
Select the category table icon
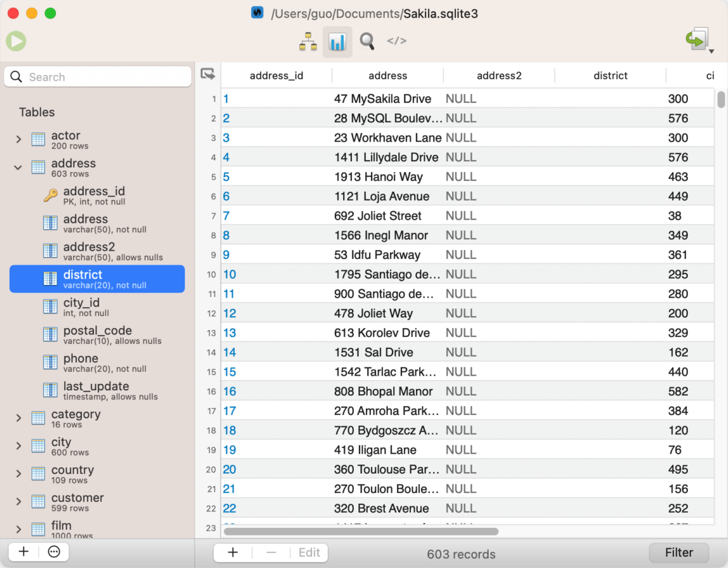click(38, 418)
